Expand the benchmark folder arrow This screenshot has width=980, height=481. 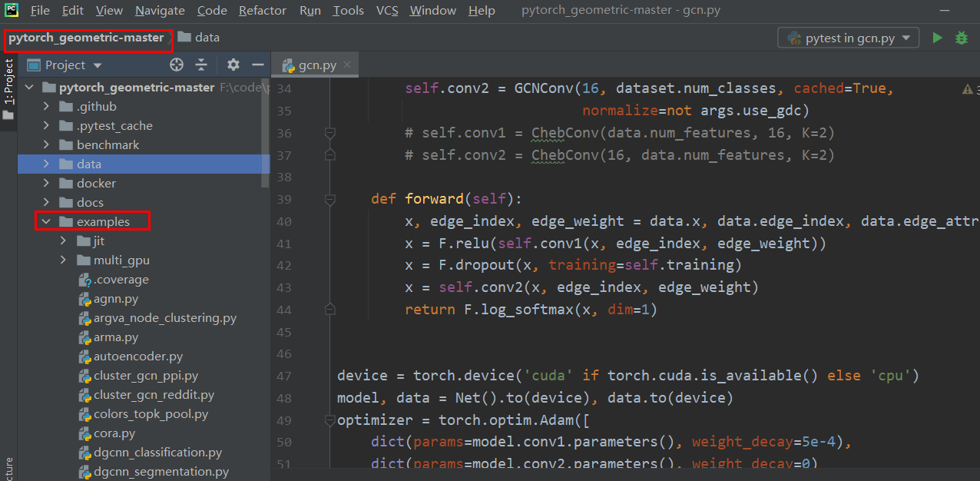coord(46,145)
